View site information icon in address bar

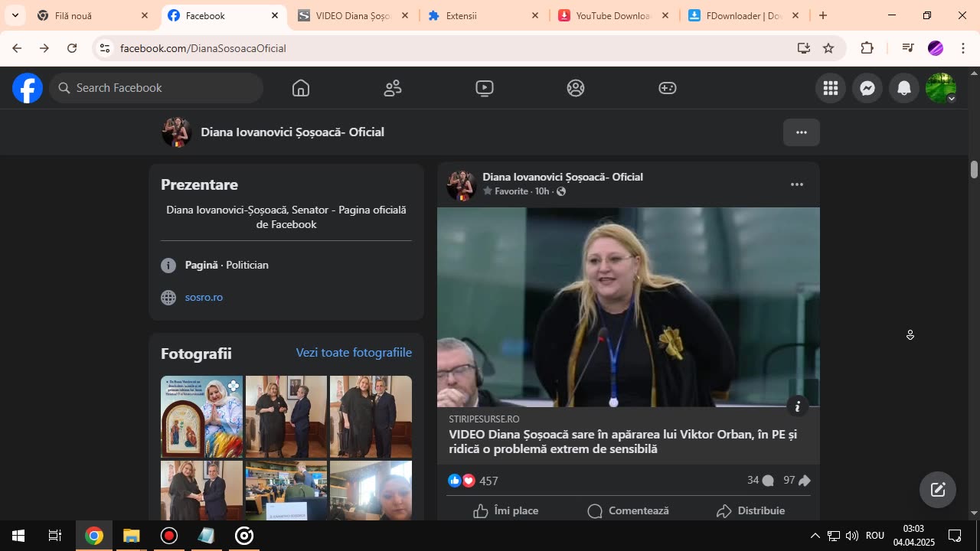pos(105,48)
